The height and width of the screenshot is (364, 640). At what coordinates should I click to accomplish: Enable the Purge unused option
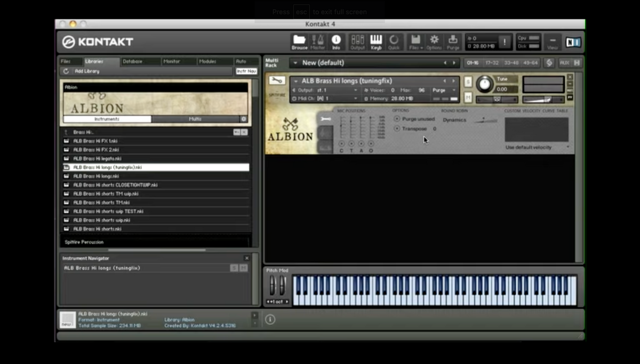pyautogui.click(x=397, y=119)
